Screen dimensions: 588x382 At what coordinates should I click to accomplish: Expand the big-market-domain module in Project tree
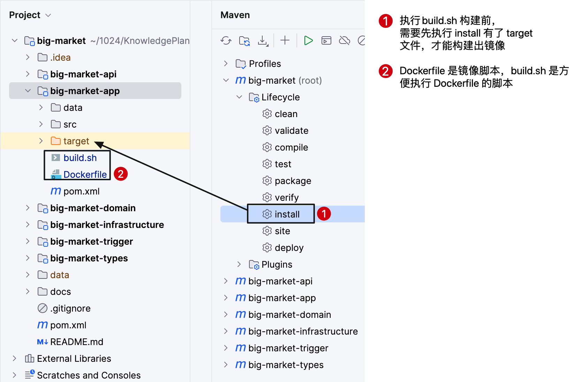[28, 208]
